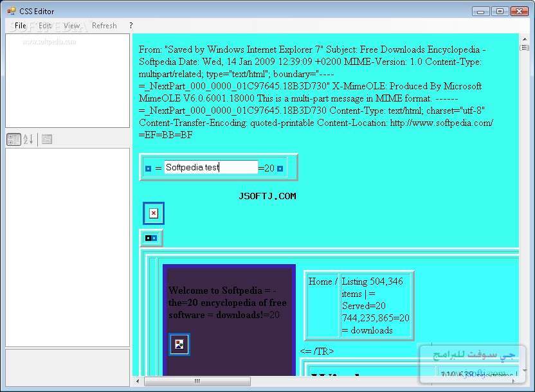Click the broken image red X placeholder
This screenshot has width=535, height=392.
[x=154, y=213]
